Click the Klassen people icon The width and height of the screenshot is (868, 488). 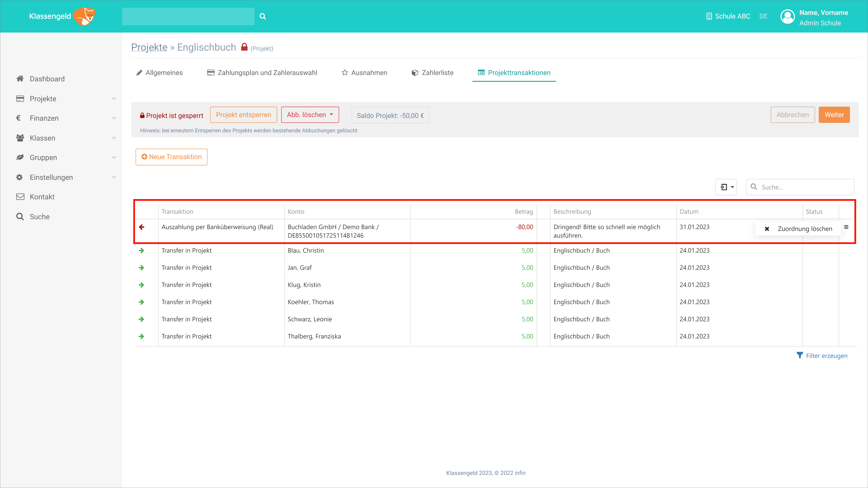point(20,138)
